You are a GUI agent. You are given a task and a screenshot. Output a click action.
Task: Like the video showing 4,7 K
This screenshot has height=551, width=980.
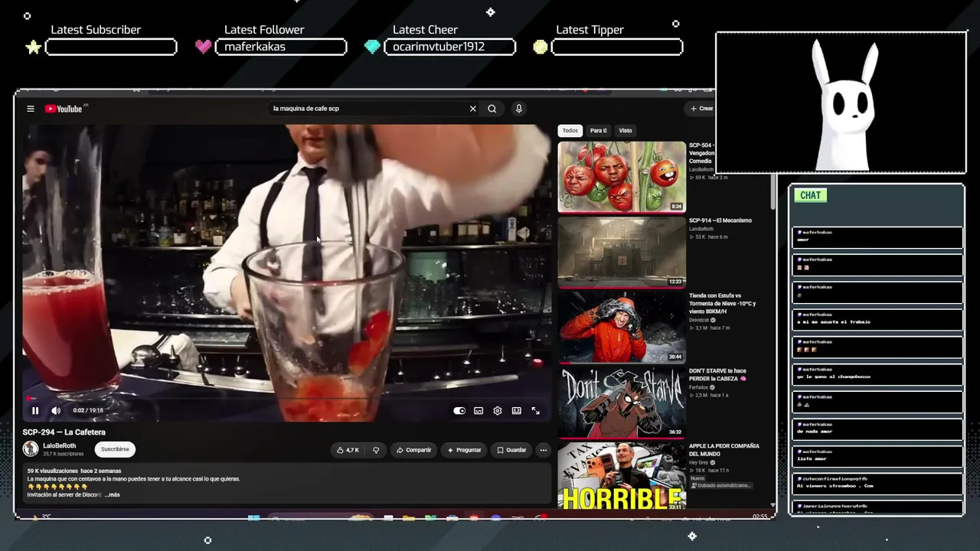point(348,450)
